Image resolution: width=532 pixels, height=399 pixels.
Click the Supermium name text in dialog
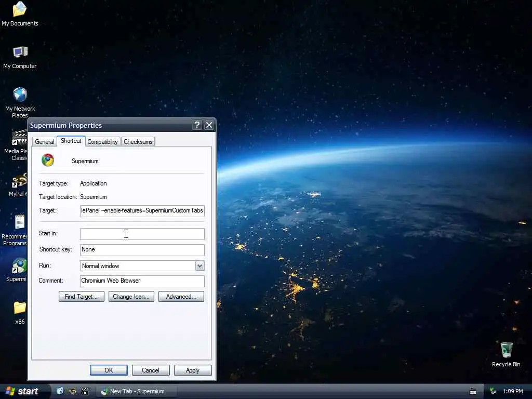85,161
